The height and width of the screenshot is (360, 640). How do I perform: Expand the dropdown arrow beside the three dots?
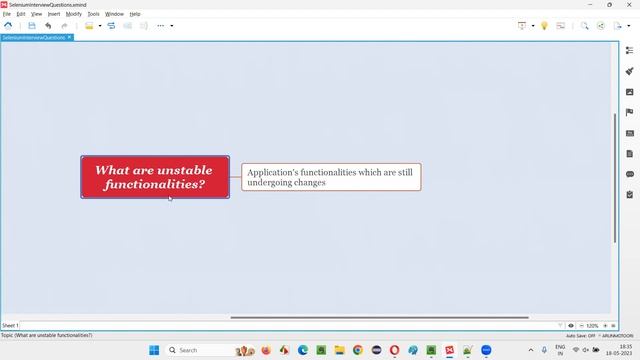172,26
